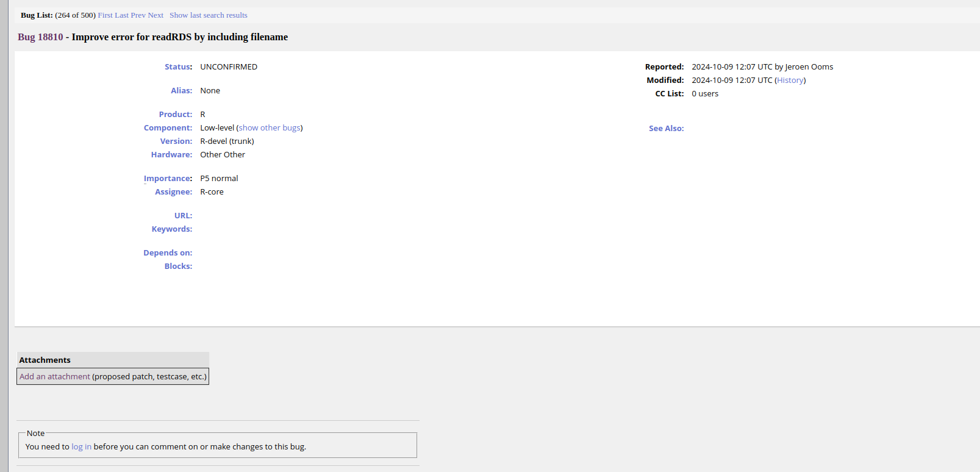The height and width of the screenshot is (472, 980).
Task: Open the Bug 18810 title link
Action: (x=40, y=37)
